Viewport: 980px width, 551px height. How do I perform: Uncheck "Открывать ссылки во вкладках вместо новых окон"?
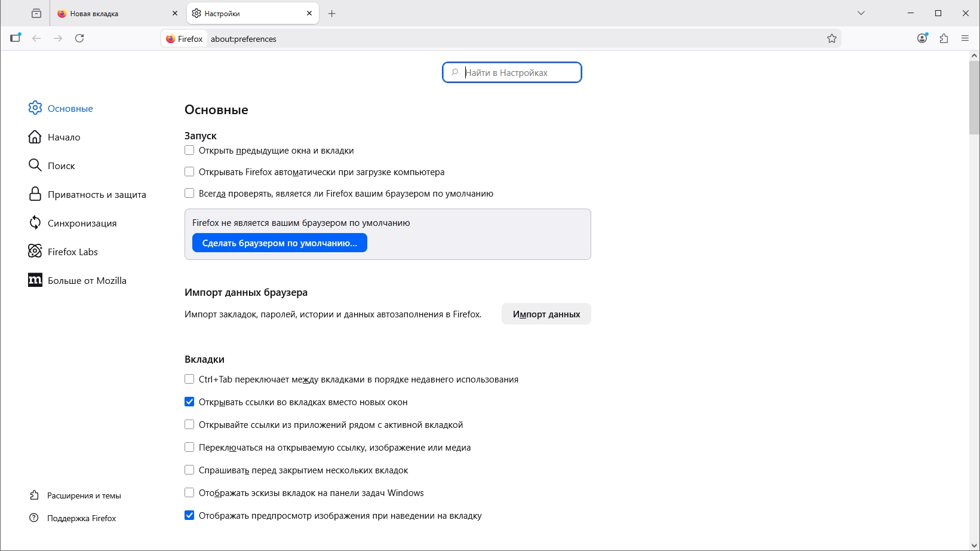click(189, 402)
